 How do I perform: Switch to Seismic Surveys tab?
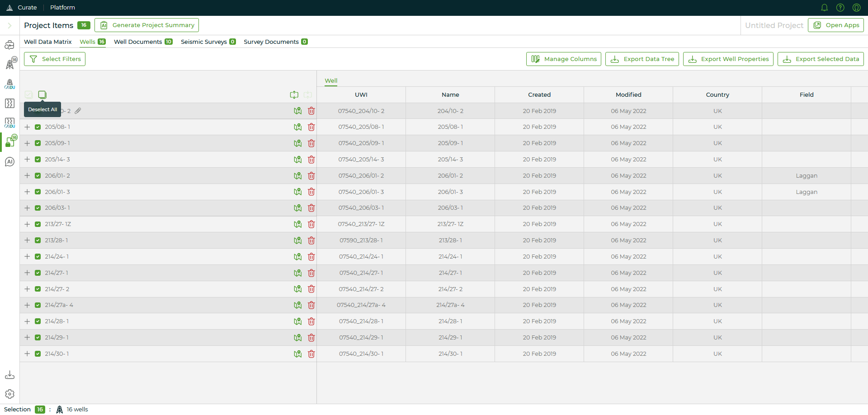pyautogui.click(x=208, y=42)
